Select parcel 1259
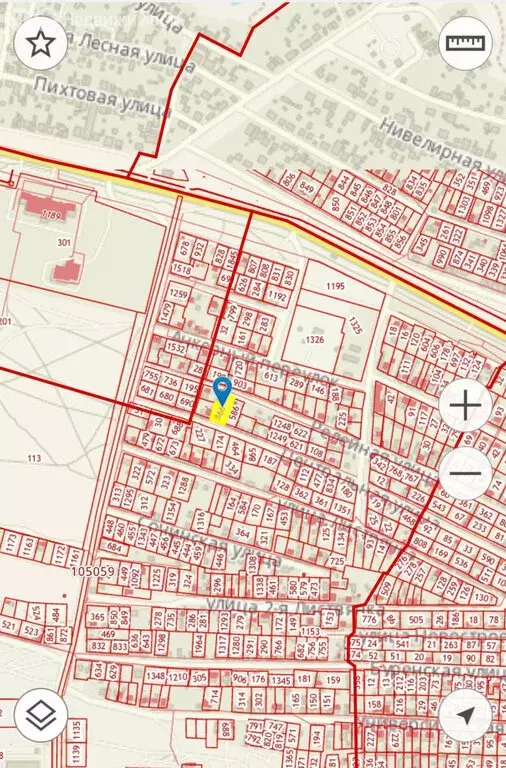 pos(178,294)
